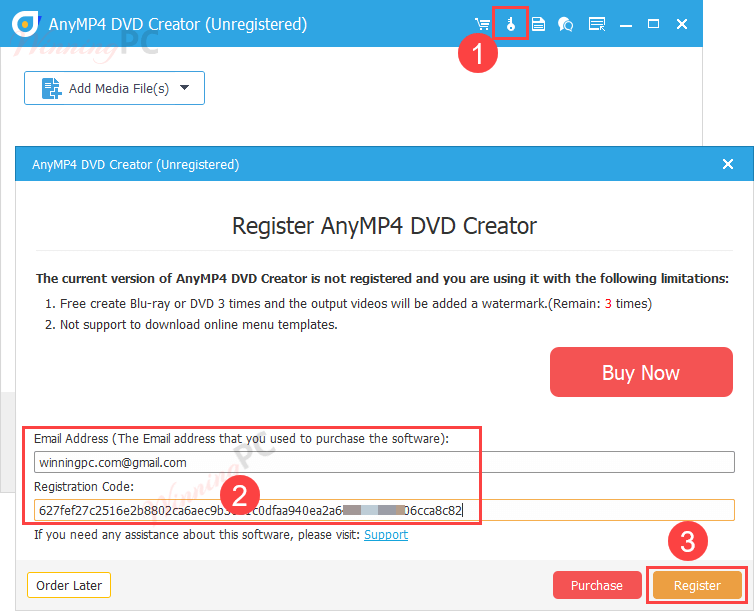755x614 pixels.
Task: Click the AnyMP4 logo icon in title bar
Action: coord(26,23)
